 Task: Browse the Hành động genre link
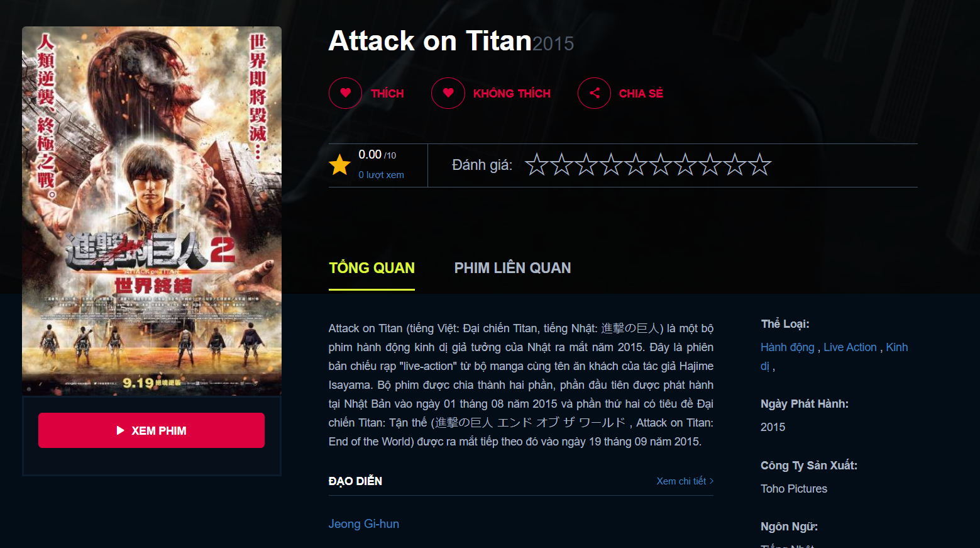[787, 347]
